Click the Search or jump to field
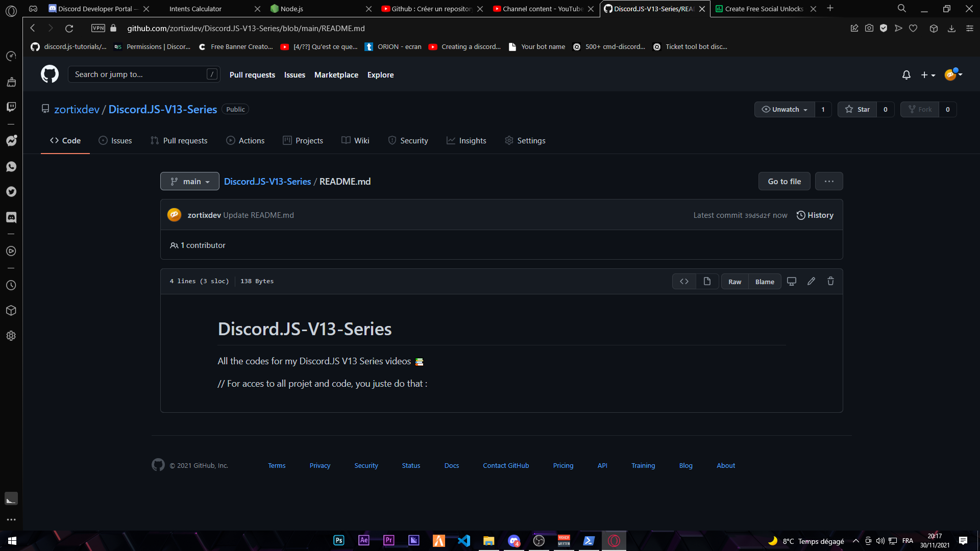This screenshot has height=551, width=980. tap(143, 74)
